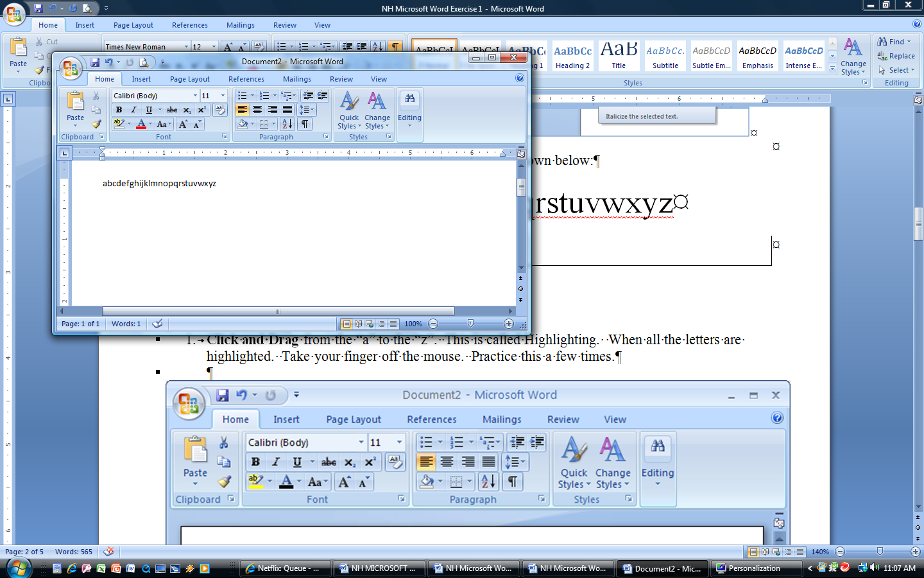The width and height of the screenshot is (924, 578).
Task: Select Center alignment in Document2
Action: tap(257, 110)
